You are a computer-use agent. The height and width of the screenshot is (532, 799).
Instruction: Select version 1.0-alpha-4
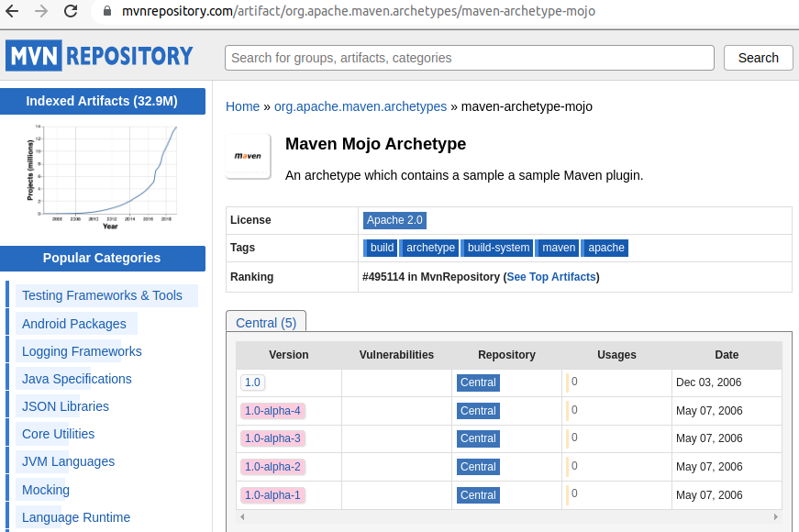272,411
